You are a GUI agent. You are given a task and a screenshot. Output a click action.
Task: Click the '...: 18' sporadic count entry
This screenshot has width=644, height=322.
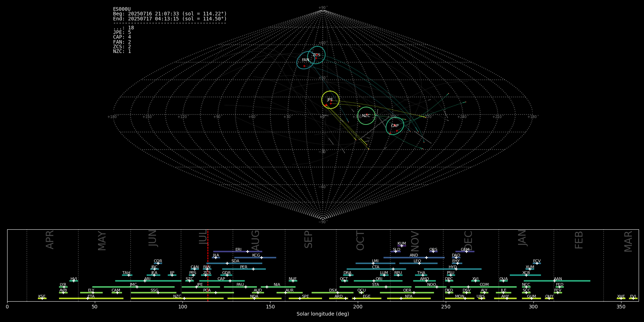123,28
